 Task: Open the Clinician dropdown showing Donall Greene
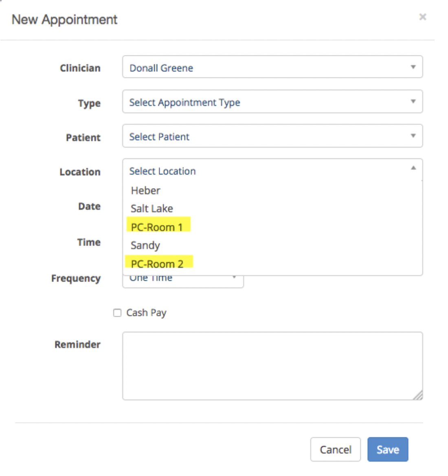point(272,67)
